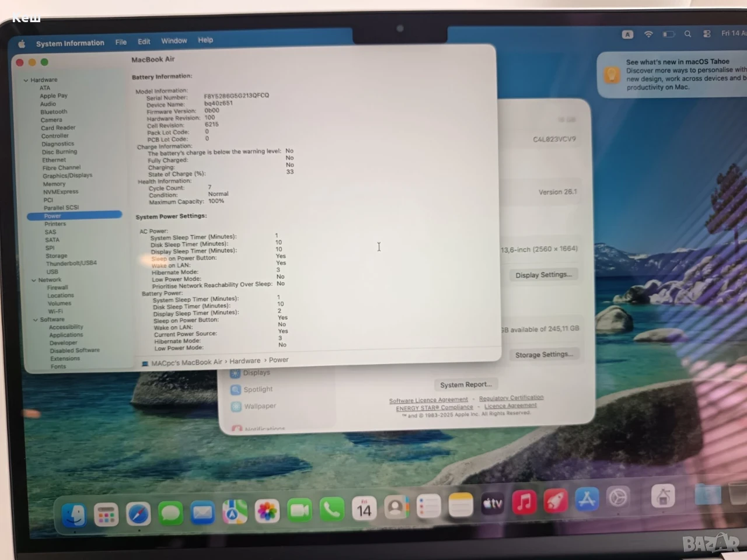Select Power in the Hardware list

(75, 216)
